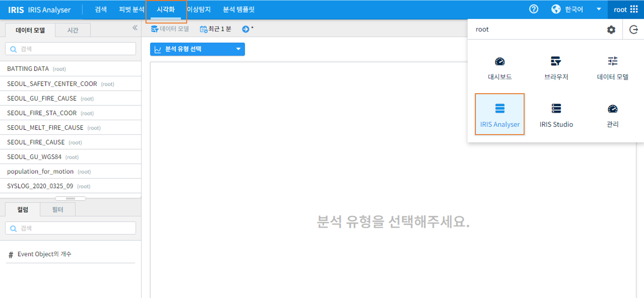The height and width of the screenshot is (298, 644).
Task: Click the data model search field
Action: (x=71, y=49)
